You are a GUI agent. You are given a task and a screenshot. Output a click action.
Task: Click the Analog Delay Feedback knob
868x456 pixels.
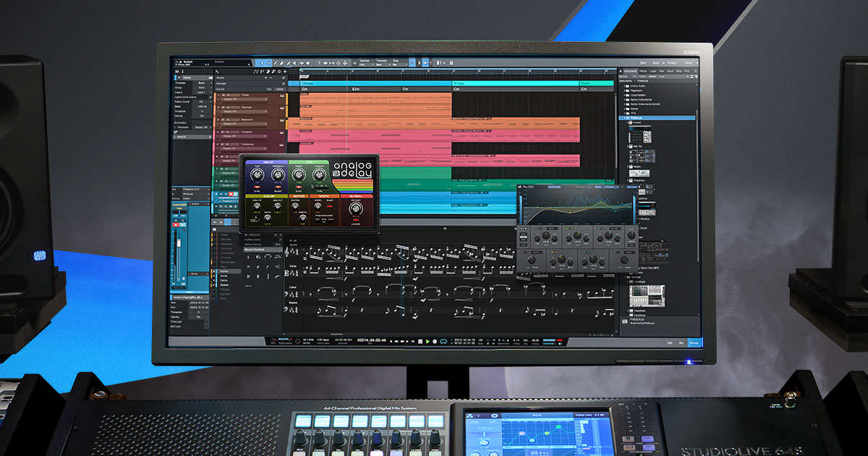277,174
